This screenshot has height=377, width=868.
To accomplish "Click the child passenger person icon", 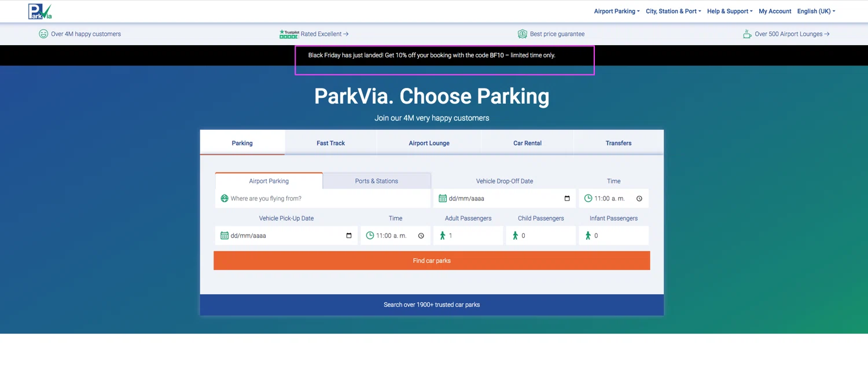I will (x=515, y=236).
